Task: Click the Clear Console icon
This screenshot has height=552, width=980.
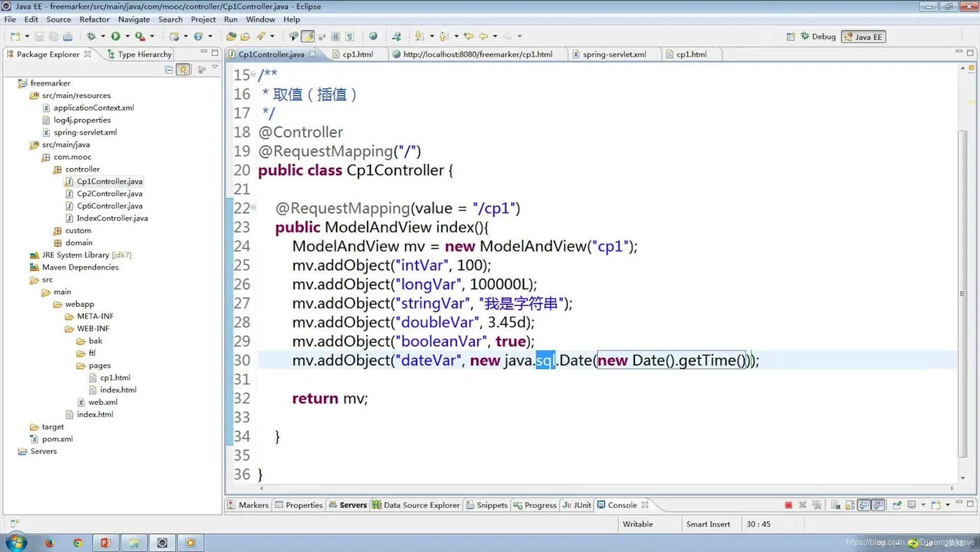Action: [836, 504]
